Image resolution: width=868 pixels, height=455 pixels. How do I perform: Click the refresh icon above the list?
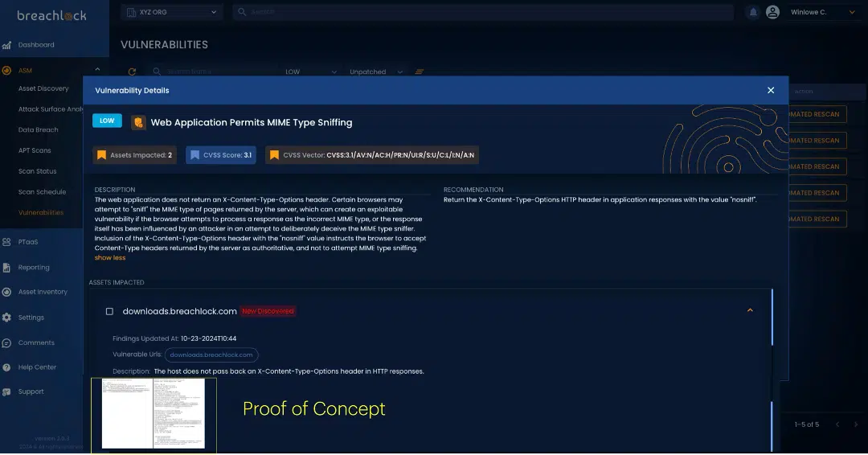(x=132, y=72)
